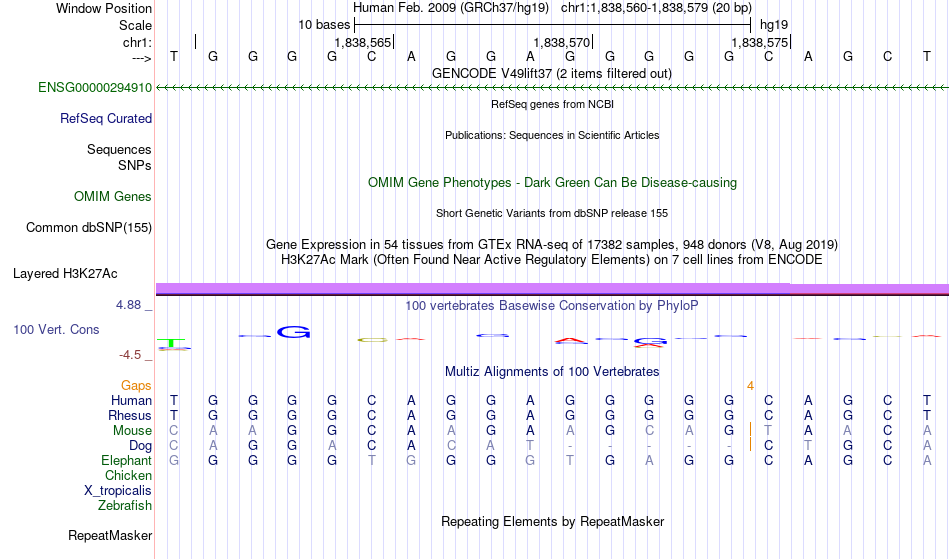This screenshot has height=559, width=950.
Task: Click the GTEx Gene Expression track title
Action: coord(552,245)
